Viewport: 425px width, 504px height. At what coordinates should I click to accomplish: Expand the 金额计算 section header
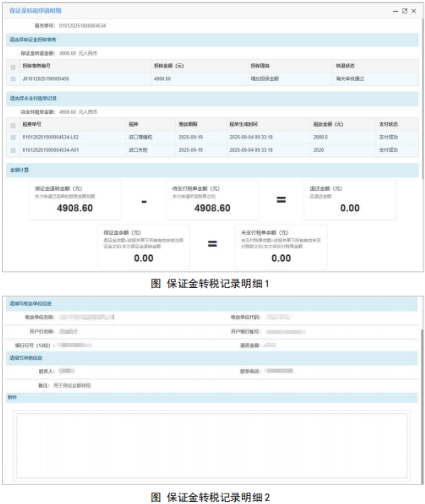(212, 170)
